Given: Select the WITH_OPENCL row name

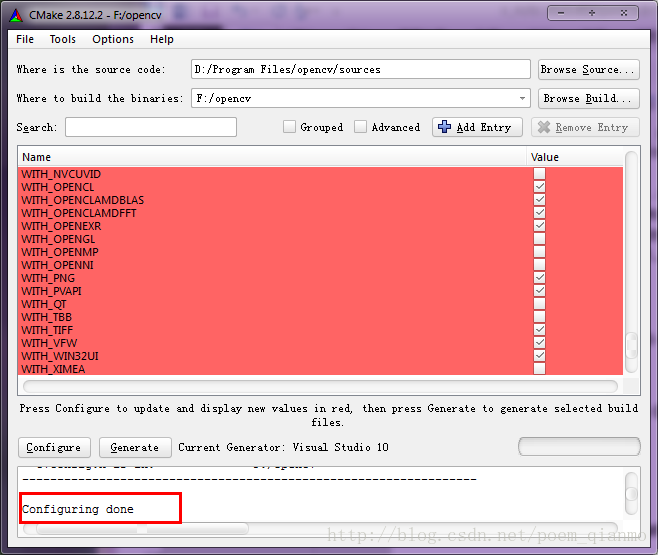Looking at the screenshot, I should (58, 187).
